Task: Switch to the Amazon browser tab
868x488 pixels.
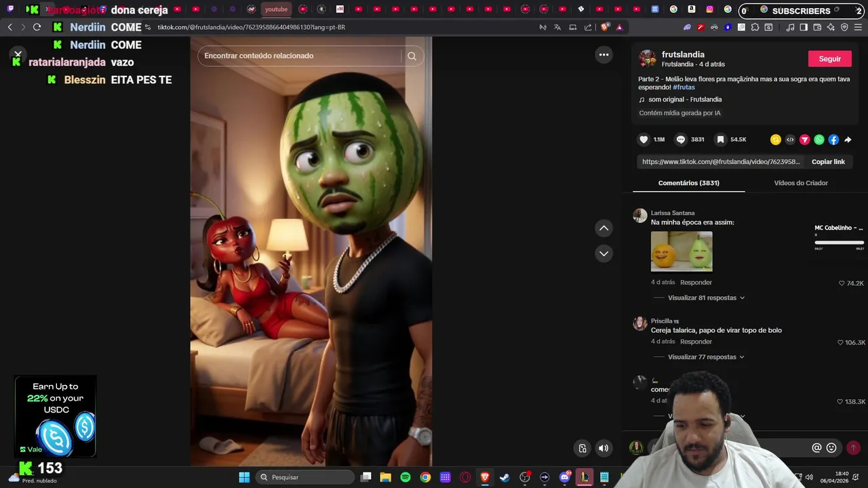Action: (691, 9)
